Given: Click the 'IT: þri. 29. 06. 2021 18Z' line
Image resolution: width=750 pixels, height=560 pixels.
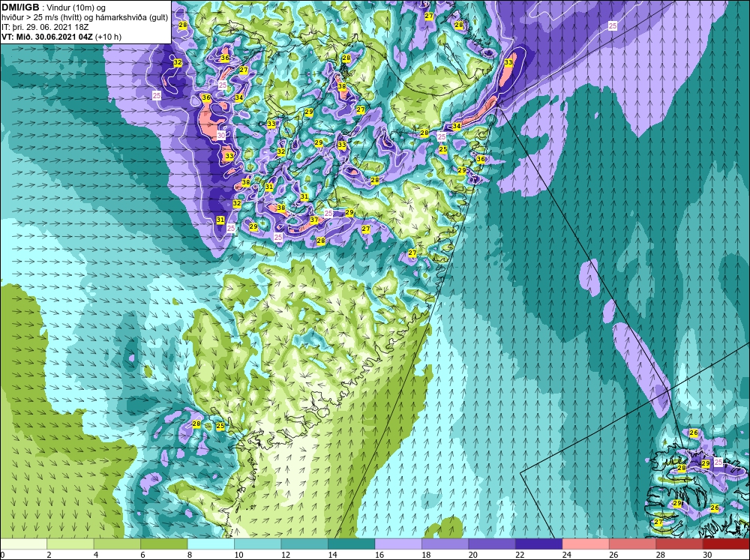Looking at the screenshot, I should coord(45,27).
